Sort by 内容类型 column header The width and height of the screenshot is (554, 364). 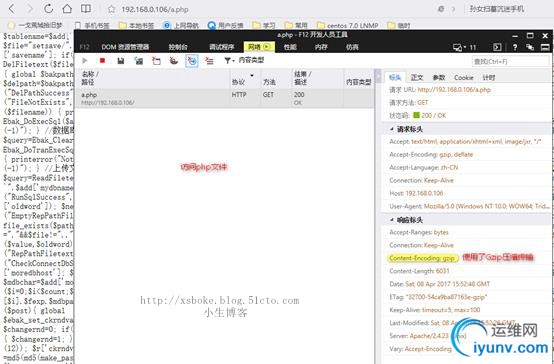point(359,78)
